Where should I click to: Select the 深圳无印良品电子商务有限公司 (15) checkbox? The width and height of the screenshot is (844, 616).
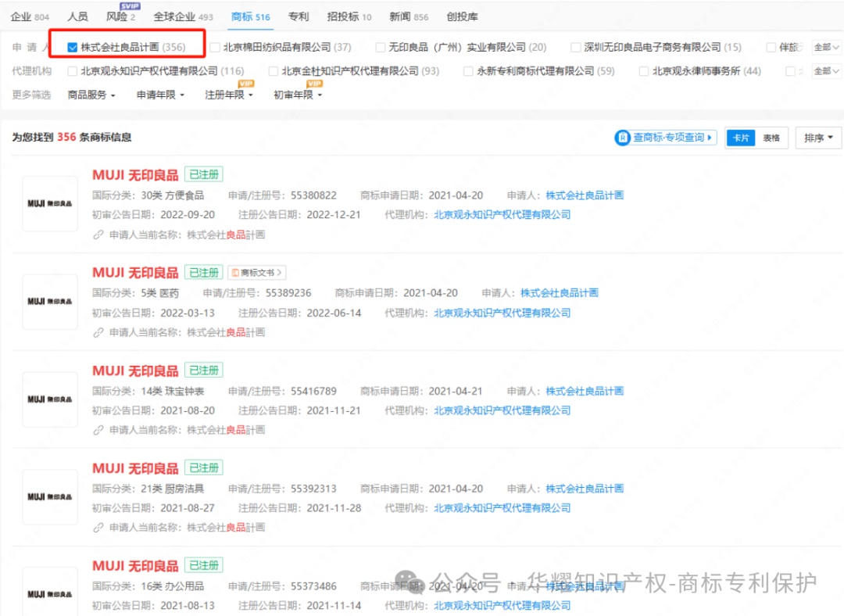[x=575, y=48]
